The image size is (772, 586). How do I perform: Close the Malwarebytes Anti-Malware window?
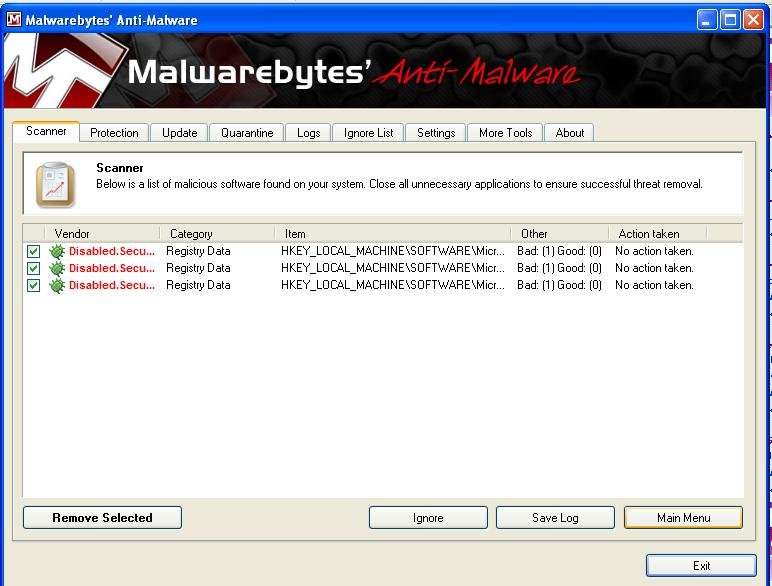[753, 20]
